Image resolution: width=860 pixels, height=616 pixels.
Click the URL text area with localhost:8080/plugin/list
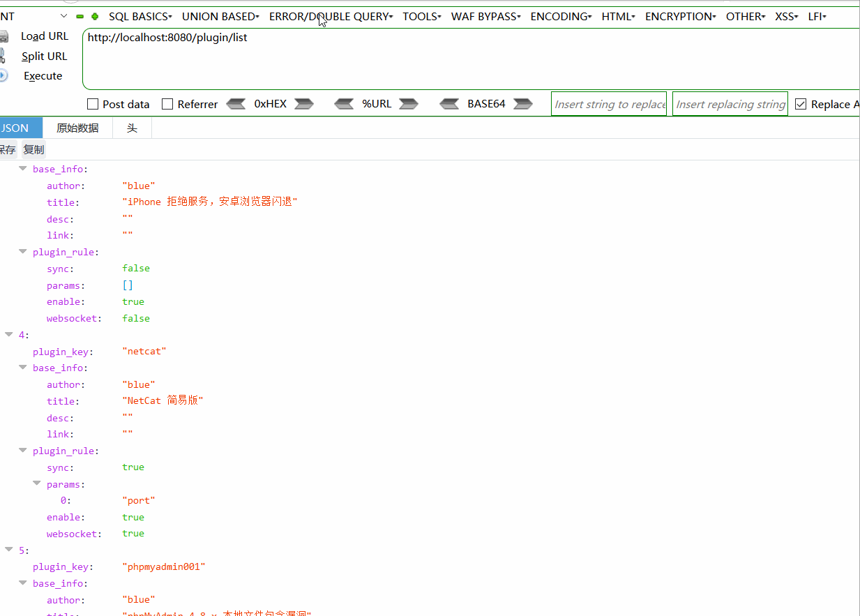472,59
